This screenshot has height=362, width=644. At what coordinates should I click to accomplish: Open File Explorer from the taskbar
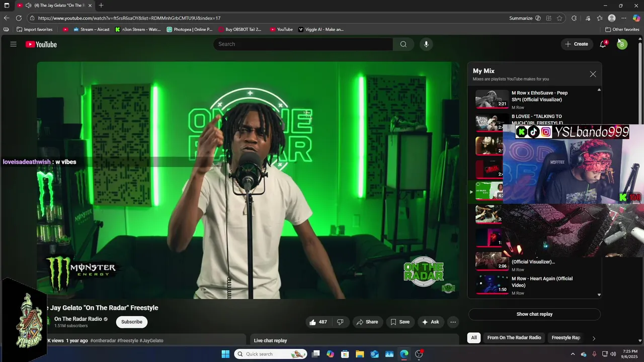(360, 354)
